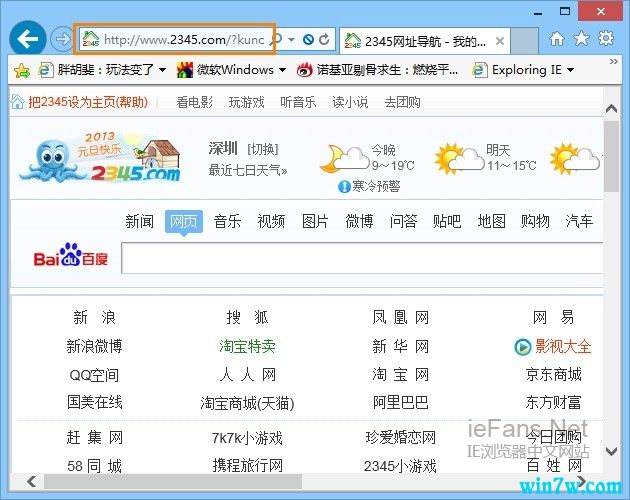Select the 购物 search tab
The image size is (630, 500).
click(x=535, y=221)
